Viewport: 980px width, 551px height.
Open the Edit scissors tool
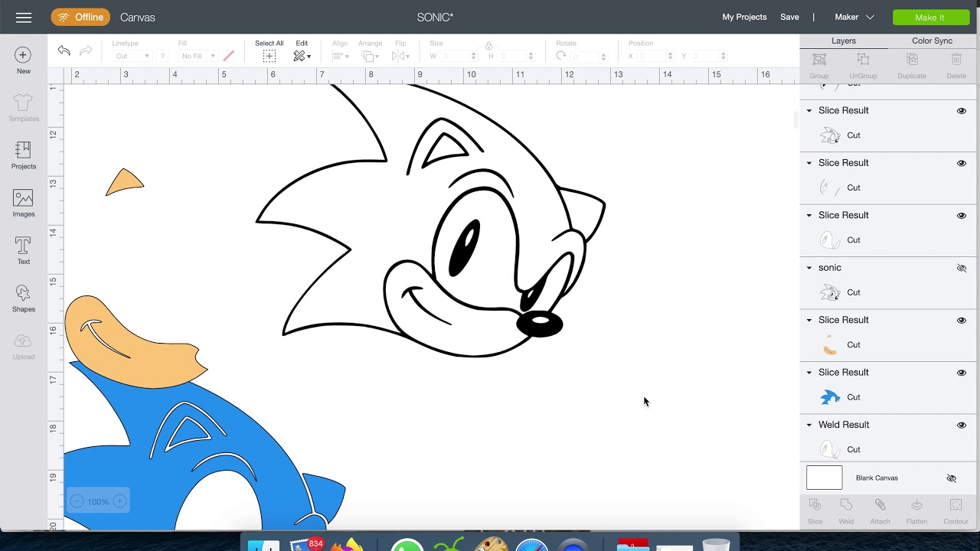[x=299, y=56]
